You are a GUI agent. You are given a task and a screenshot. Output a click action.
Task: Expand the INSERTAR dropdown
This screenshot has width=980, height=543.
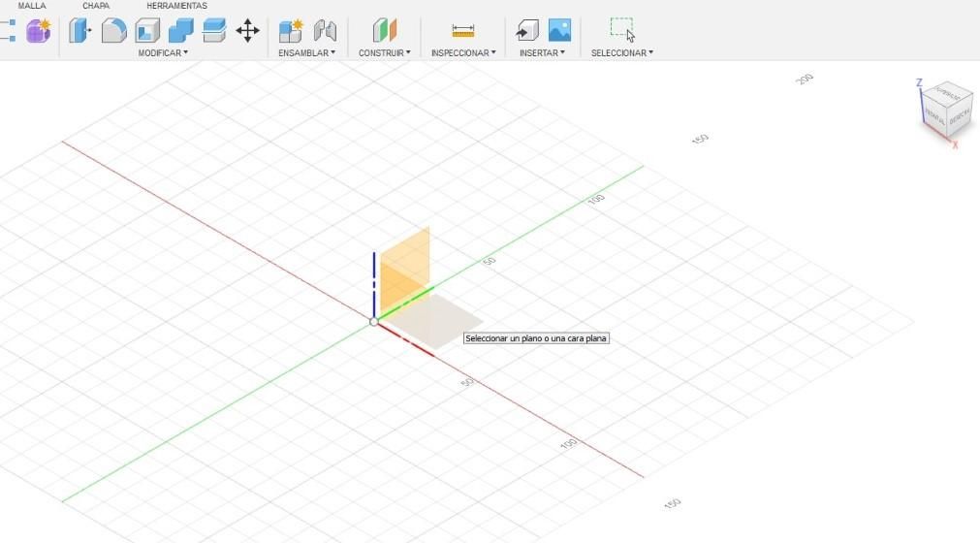(542, 53)
